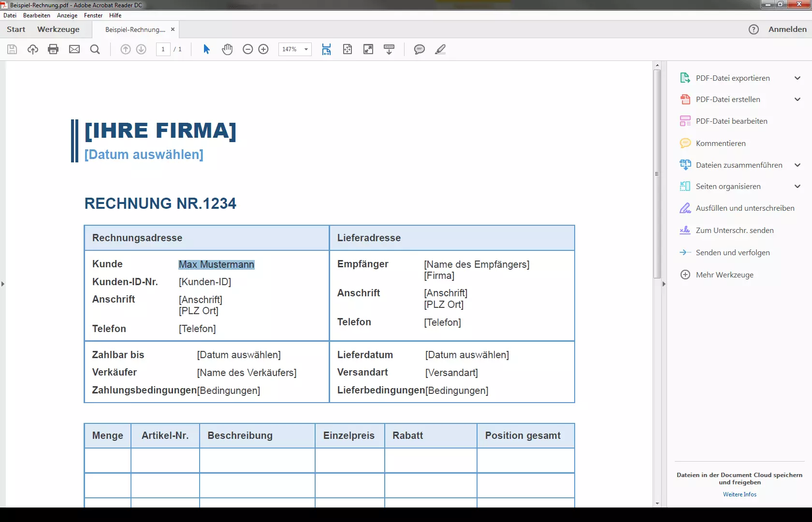The image size is (812, 522).
Task: Click PDF-Datei erstellen icon
Action: coord(685,100)
